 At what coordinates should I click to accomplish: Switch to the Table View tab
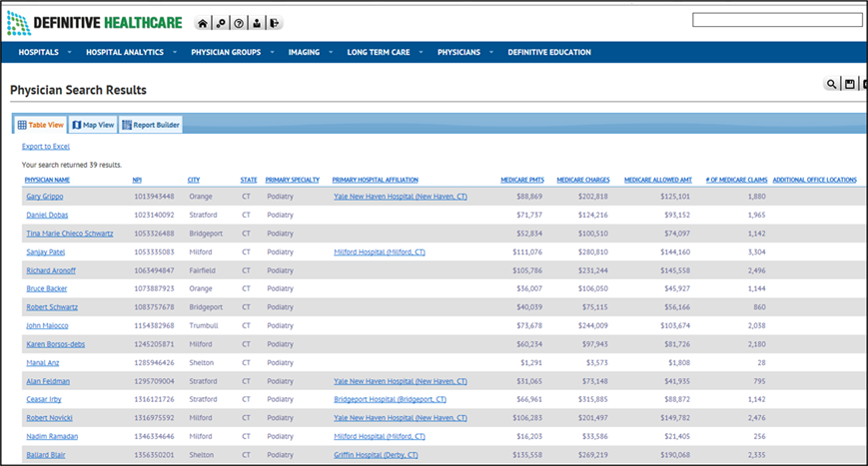[40, 125]
